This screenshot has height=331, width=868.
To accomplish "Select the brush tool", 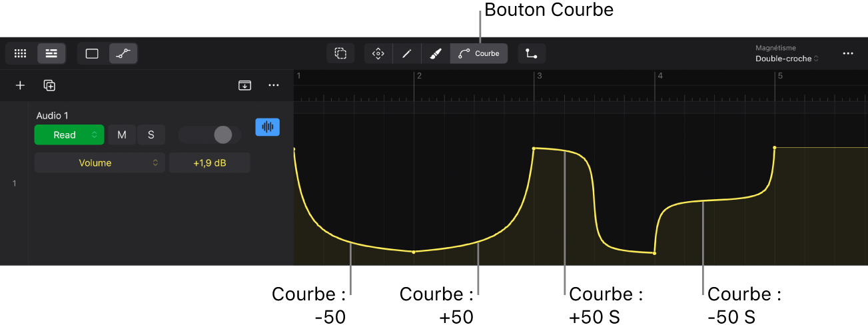I will click(436, 53).
